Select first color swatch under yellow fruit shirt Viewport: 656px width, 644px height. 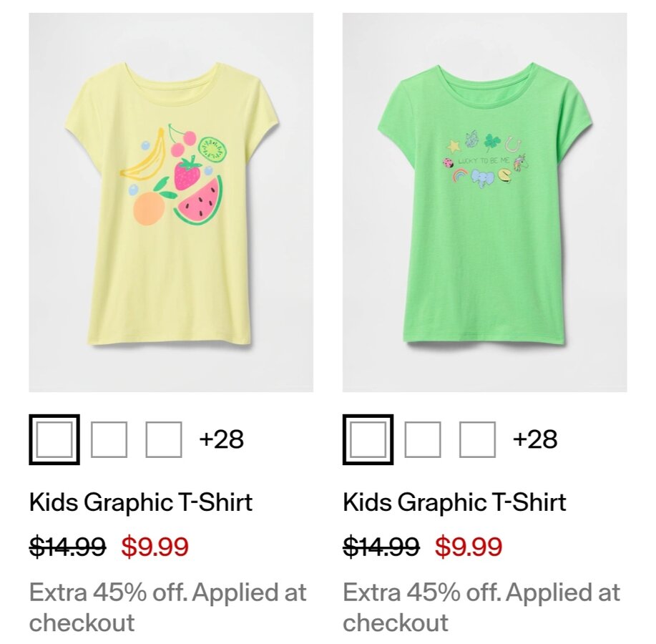tap(54, 439)
